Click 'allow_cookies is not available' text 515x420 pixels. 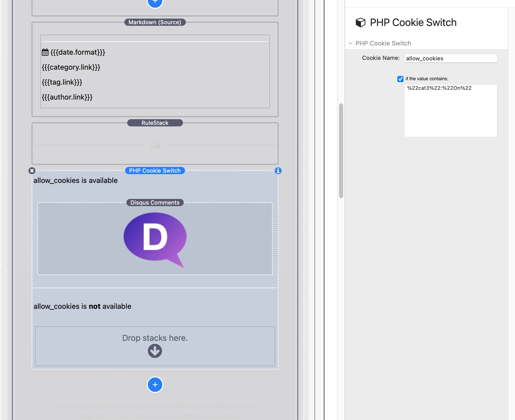[x=82, y=306]
